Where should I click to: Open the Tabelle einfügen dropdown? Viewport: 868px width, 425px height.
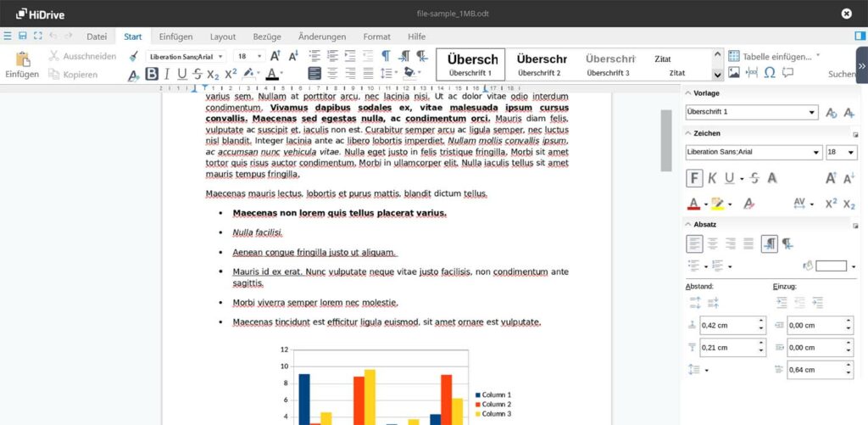(818, 56)
